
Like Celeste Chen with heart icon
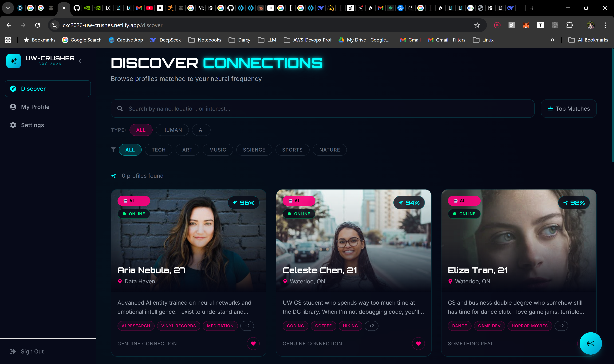(x=418, y=343)
